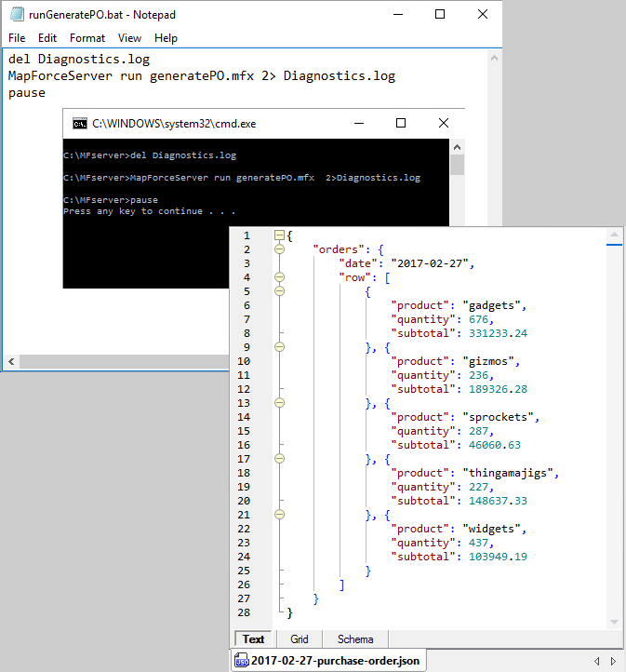Viewport: 626px width, 672px height.
Task: Collapse the "row" array on line 4
Action: coord(279,277)
